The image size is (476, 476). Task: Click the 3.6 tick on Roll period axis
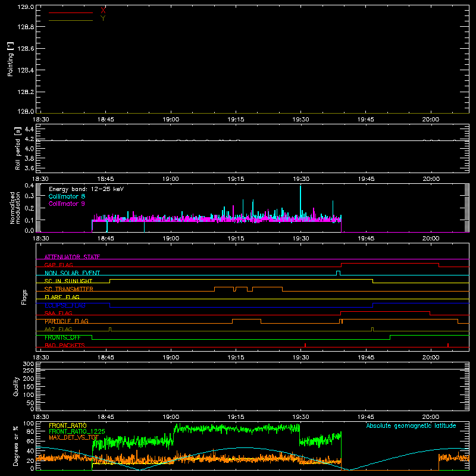pyautogui.click(x=29, y=168)
